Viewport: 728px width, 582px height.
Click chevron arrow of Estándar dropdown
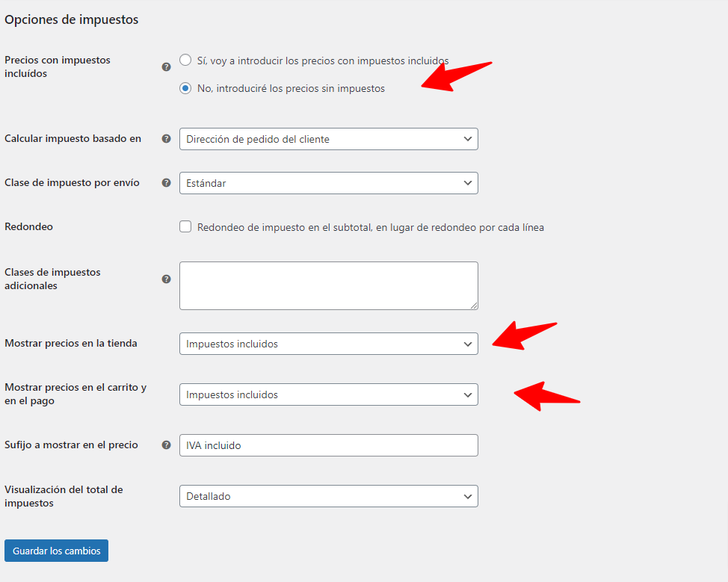(x=468, y=183)
